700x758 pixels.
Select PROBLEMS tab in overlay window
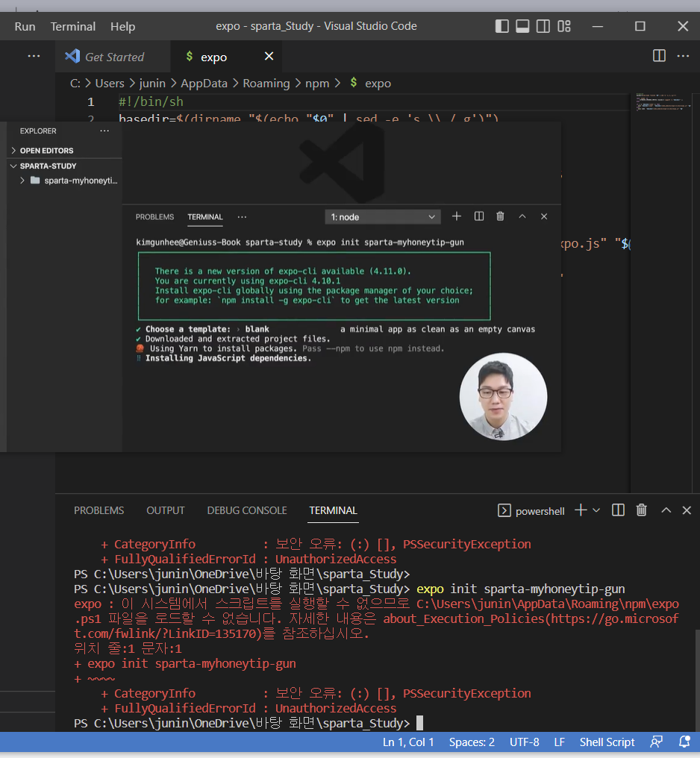(154, 217)
